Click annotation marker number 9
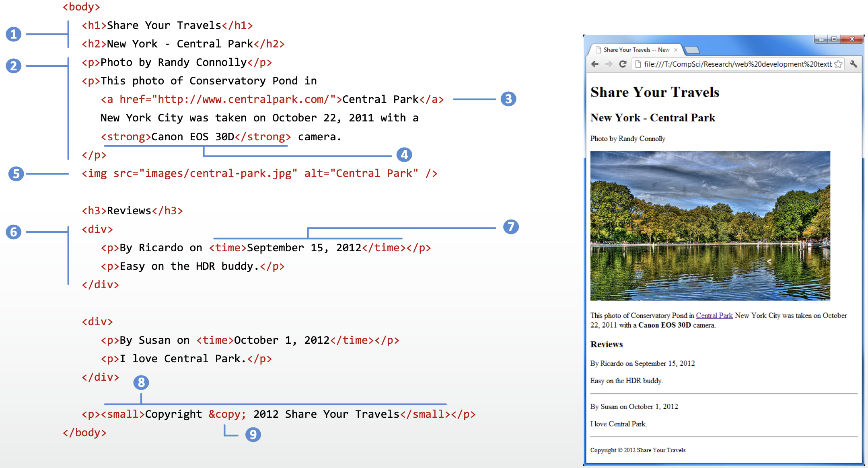This screenshot has height=468, width=868. click(x=253, y=434)
